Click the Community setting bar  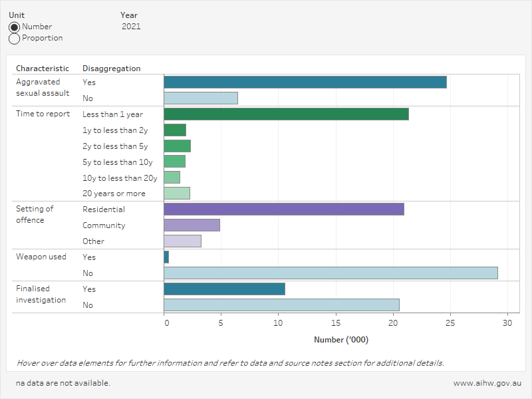pyautogui.click(x=192, y=225)
